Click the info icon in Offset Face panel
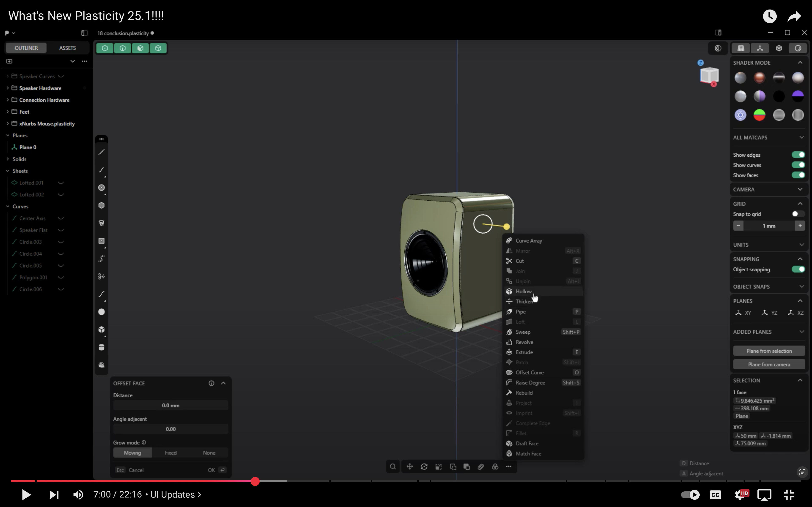Screen dimensions: 812x507 (x=211, y=383)
